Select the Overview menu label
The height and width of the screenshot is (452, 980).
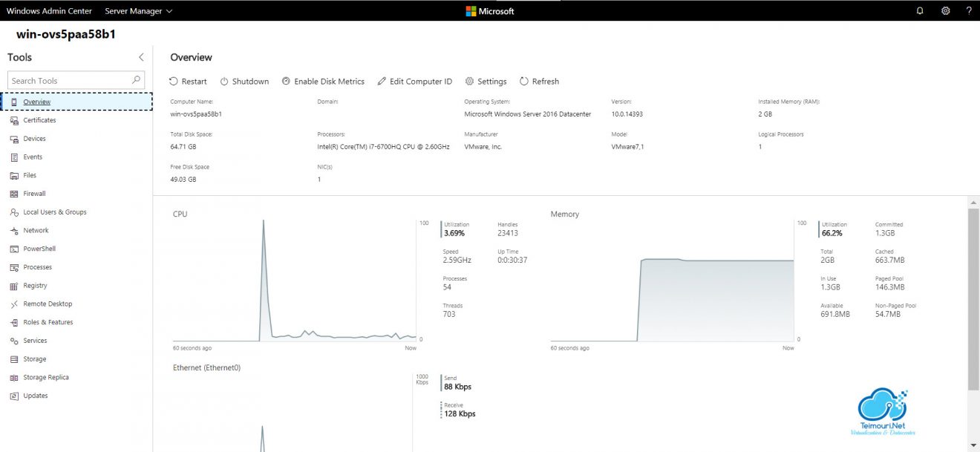click(36, 102)
